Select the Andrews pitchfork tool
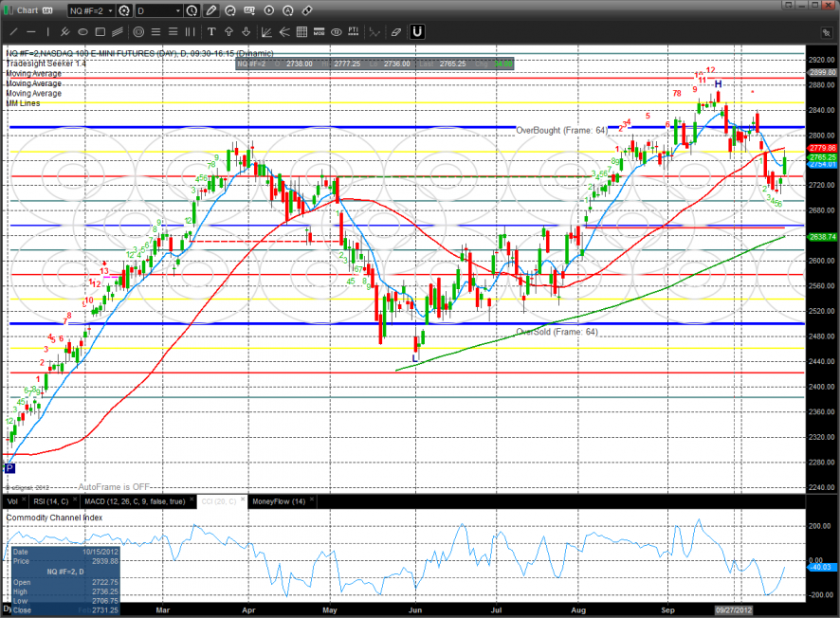 pyautogui.click(x=65, y=32)
